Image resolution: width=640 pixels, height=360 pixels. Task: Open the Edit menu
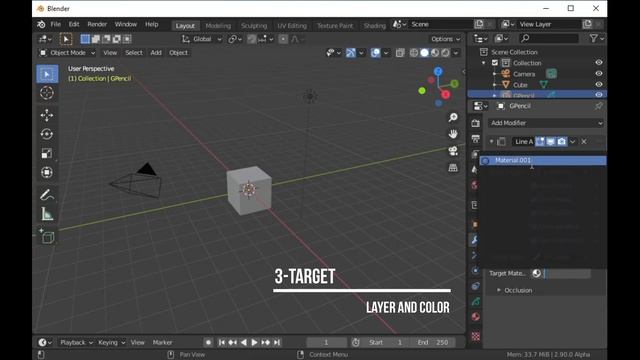(74, 24)
